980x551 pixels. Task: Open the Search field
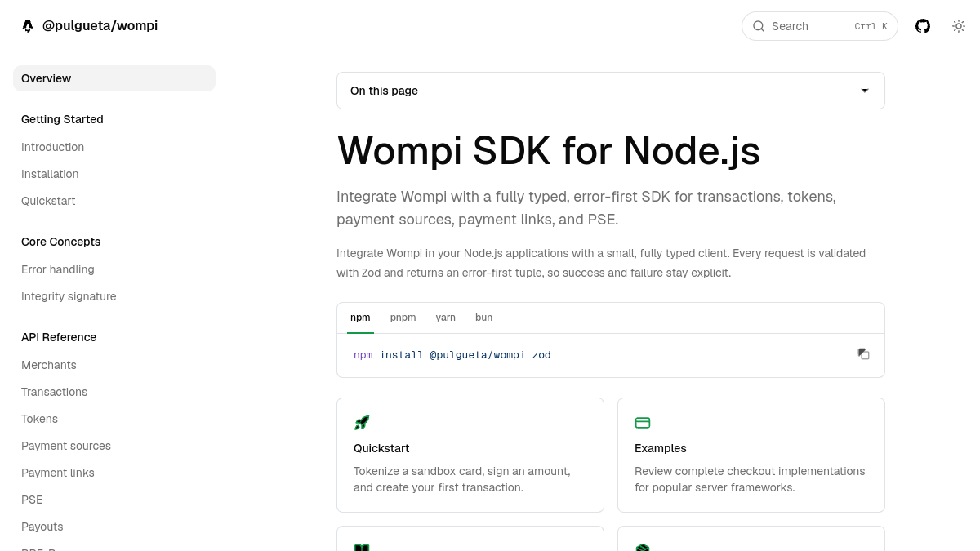point(820,26)
